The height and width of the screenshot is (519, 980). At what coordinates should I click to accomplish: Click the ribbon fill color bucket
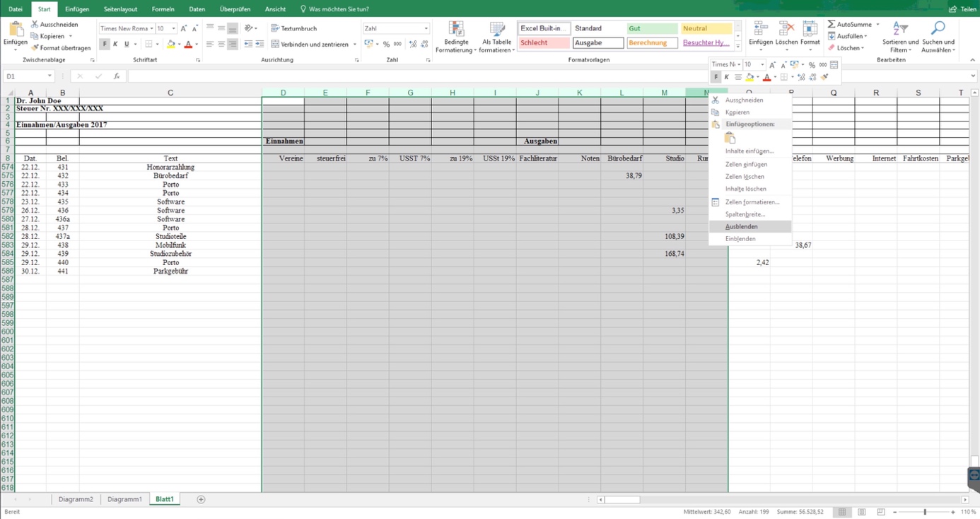coord(170,44)
